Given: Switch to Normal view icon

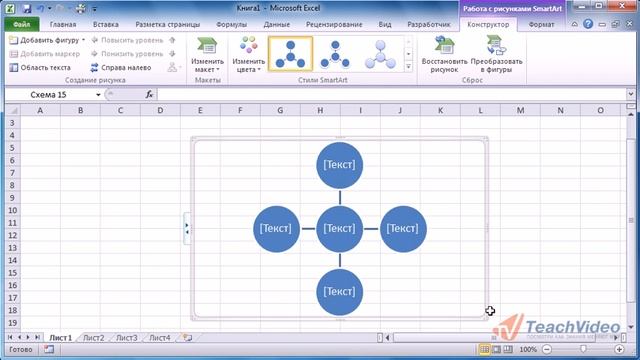Looking at the screenshot, I should point(484,349).
